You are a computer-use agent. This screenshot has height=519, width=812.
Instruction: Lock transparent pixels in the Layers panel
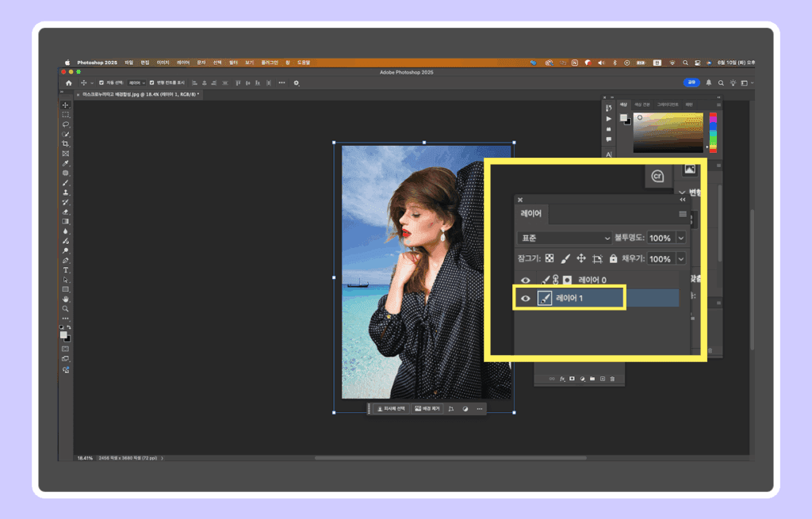pos(550,258)
